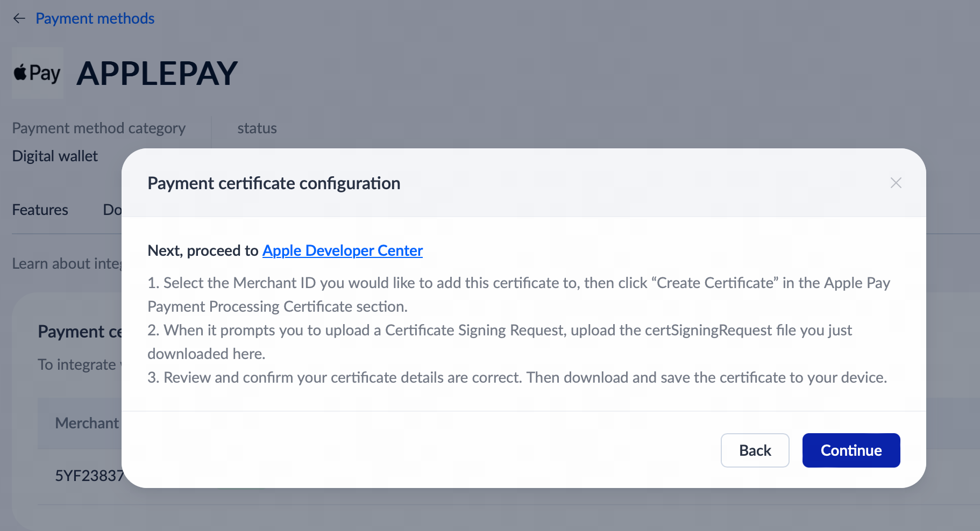The width and height of the screenshot is (980, 531).
Task: Click instruction step 3 about reviewing certificate
Action: tap(516, 378)
